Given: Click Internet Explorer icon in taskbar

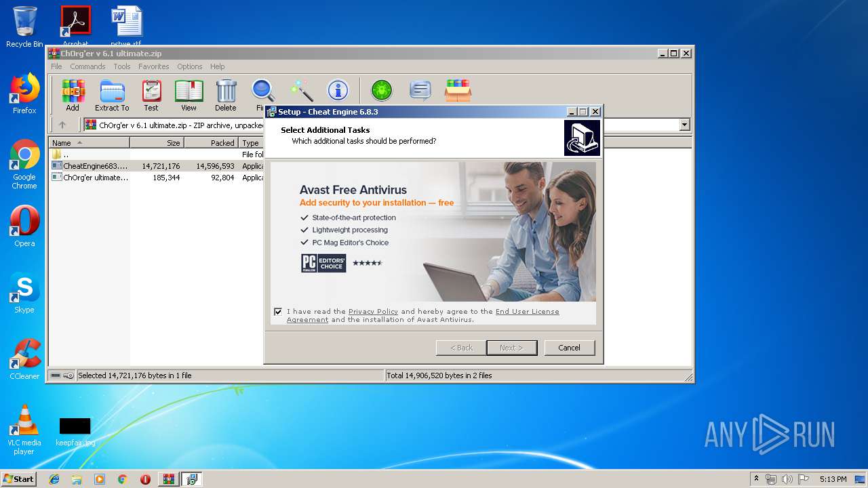Looking at the screenshot, I should pos(54,479).
